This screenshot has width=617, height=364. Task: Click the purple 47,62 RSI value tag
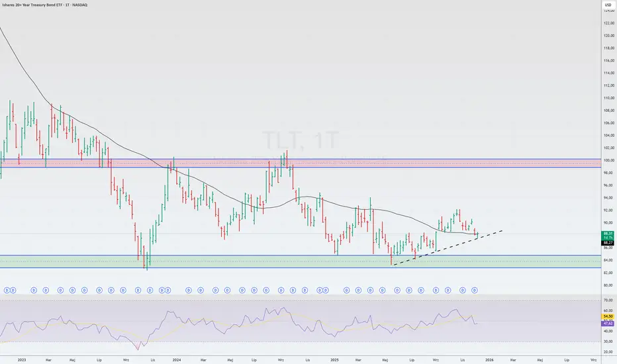(608, 323)
